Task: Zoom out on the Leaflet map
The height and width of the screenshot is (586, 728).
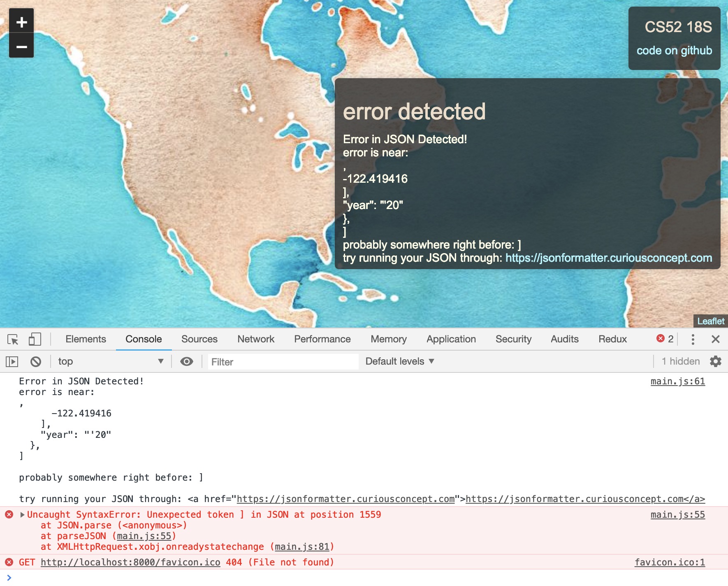Action: (21, 47)
